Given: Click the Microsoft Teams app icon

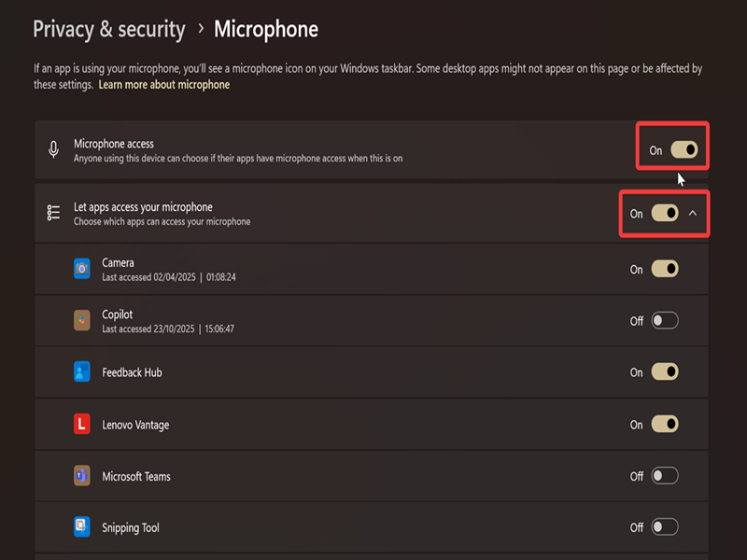Looking at the screenshot, I should (x=82, y=476).
